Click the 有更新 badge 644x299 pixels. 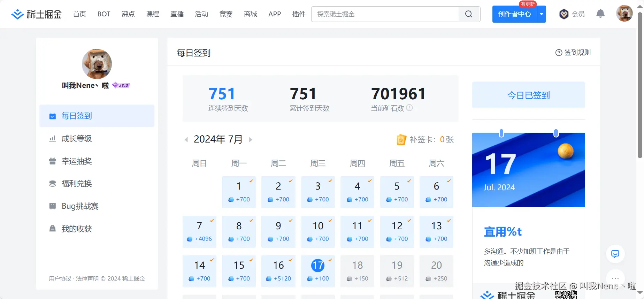coord(528,4)
